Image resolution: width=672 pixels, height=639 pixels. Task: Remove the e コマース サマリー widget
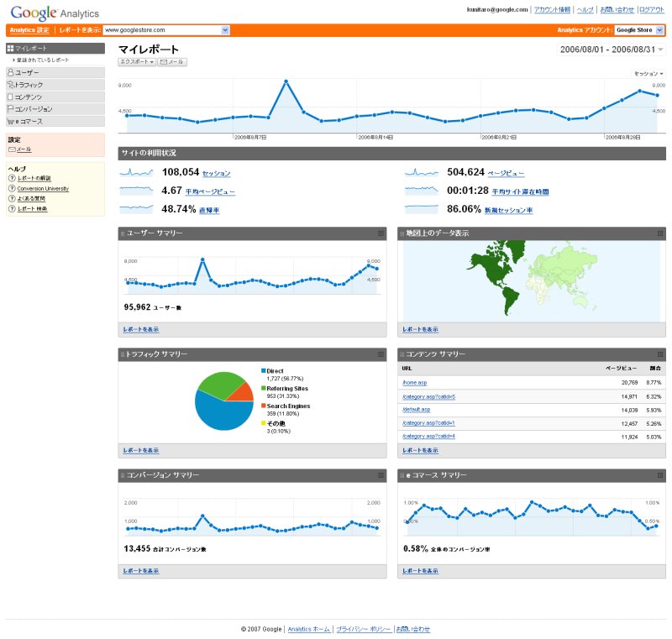coord(659,475)
